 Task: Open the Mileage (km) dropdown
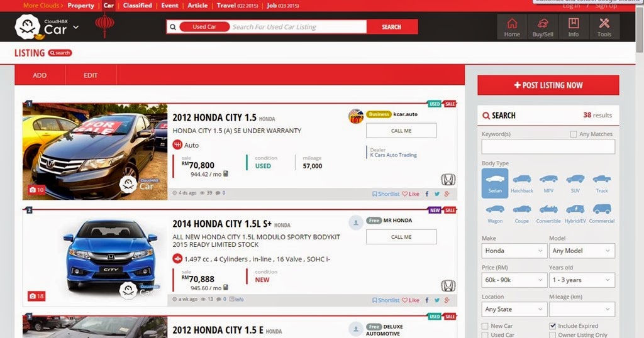[582, 309]
